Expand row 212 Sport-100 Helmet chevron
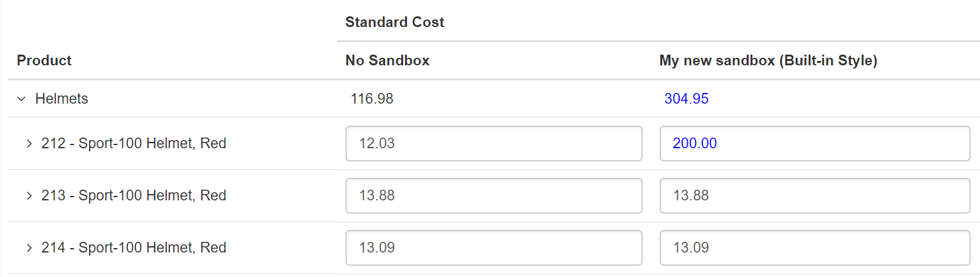 [29, 144]
